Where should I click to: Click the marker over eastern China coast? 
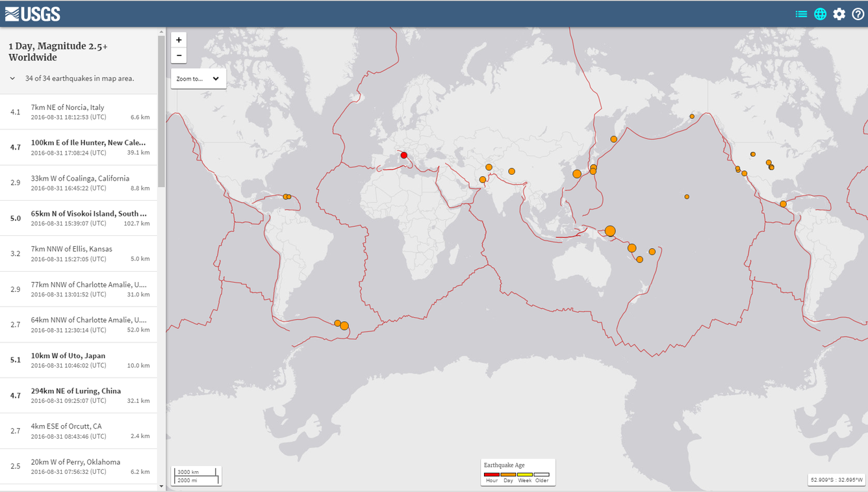pos(577,174)
